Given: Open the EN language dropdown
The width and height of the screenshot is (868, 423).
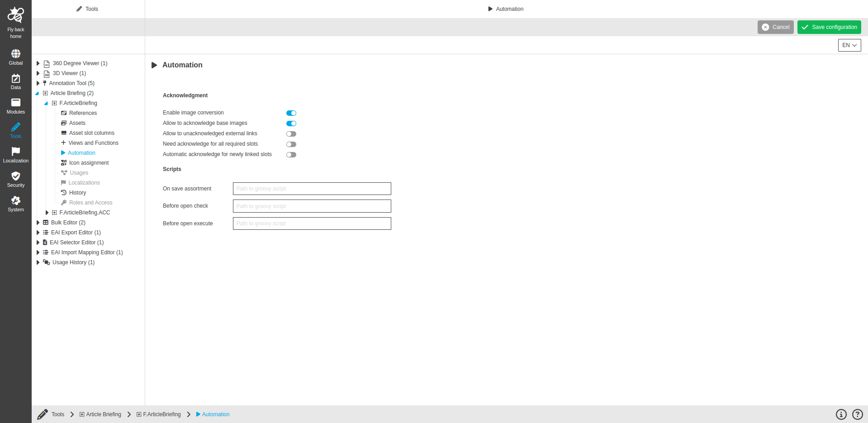Looking at the screenshot, I should [849, 45].
